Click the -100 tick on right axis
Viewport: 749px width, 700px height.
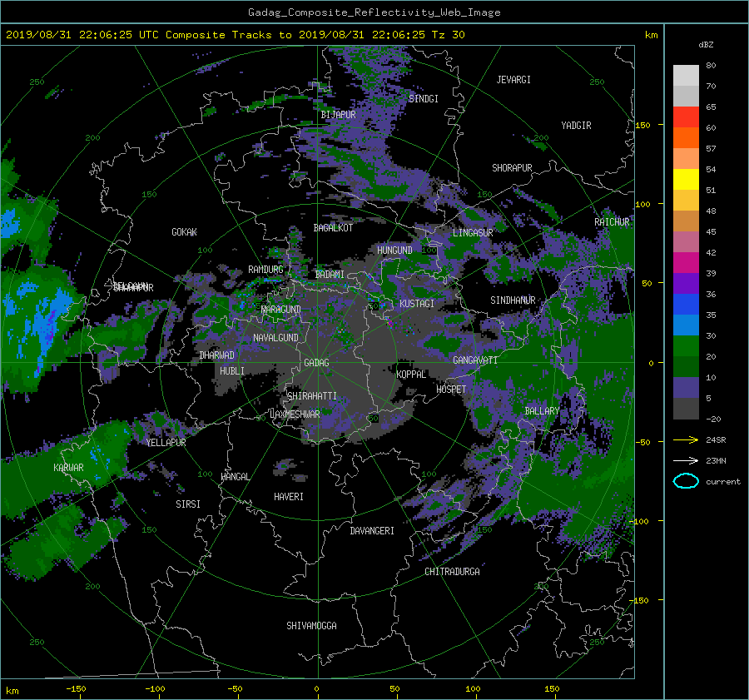point(640,521)
